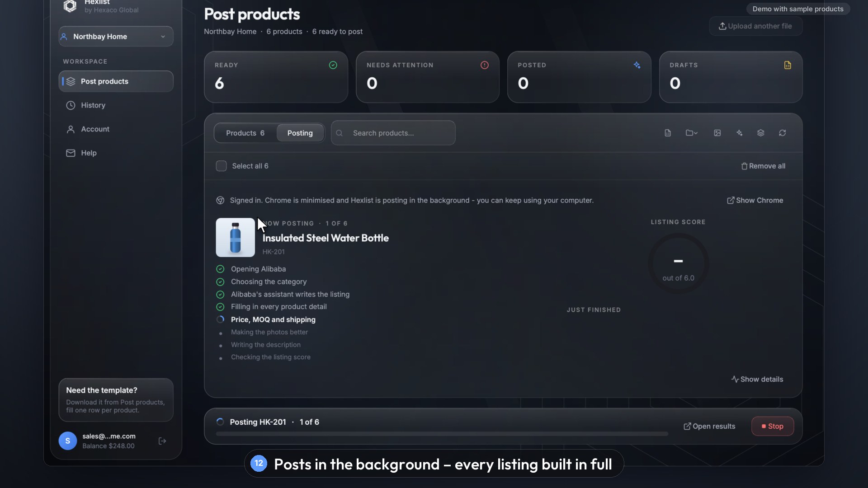
Task: Click the Hexlist logo icon
Action: tap(70, 6)
